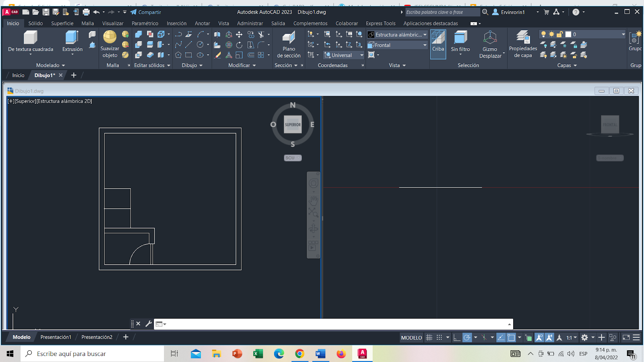Click the SUPERIOR face of the ViewCube
Viewport: 644px width, 362px height.
coord(293,125)
